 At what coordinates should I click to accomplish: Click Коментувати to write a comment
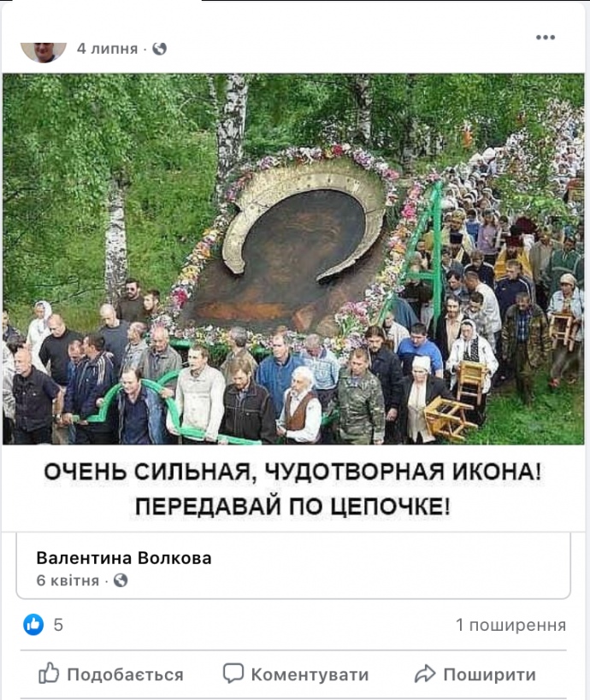click(x=296, y=674)
